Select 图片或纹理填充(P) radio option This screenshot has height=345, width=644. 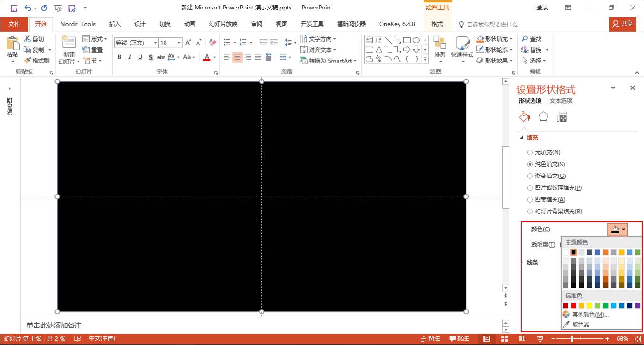pyautogui.click(x=554, y=188)
